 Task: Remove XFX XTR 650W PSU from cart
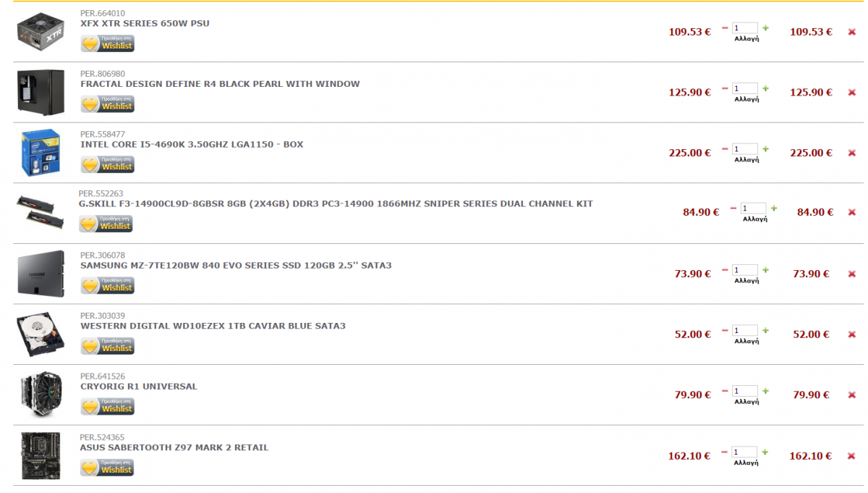tap(852, 32)
